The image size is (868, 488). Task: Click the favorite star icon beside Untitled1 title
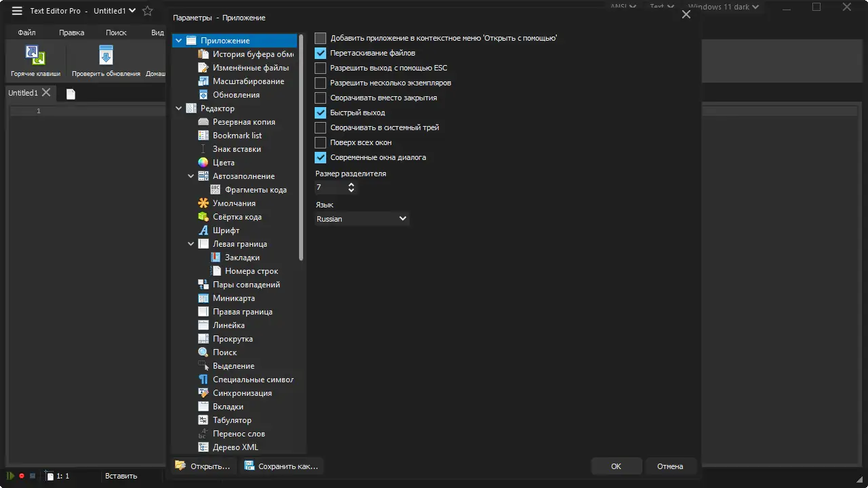click(147, 11)
